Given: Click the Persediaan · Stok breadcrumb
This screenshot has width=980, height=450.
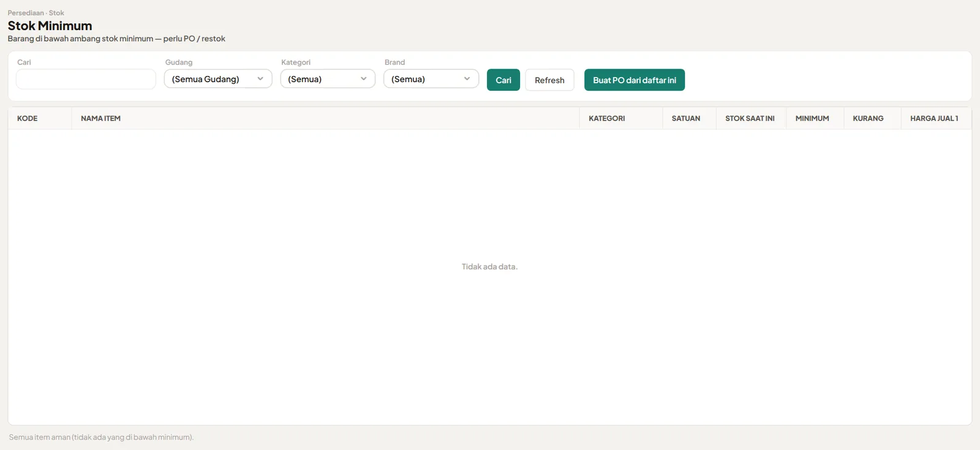Looking at the screenshot, I should (36, 13).
